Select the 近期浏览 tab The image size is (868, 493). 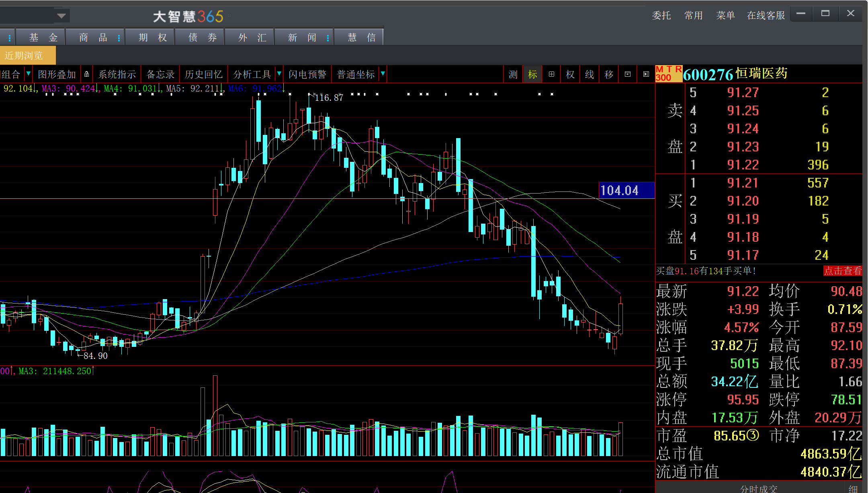[x=27, y=55]
